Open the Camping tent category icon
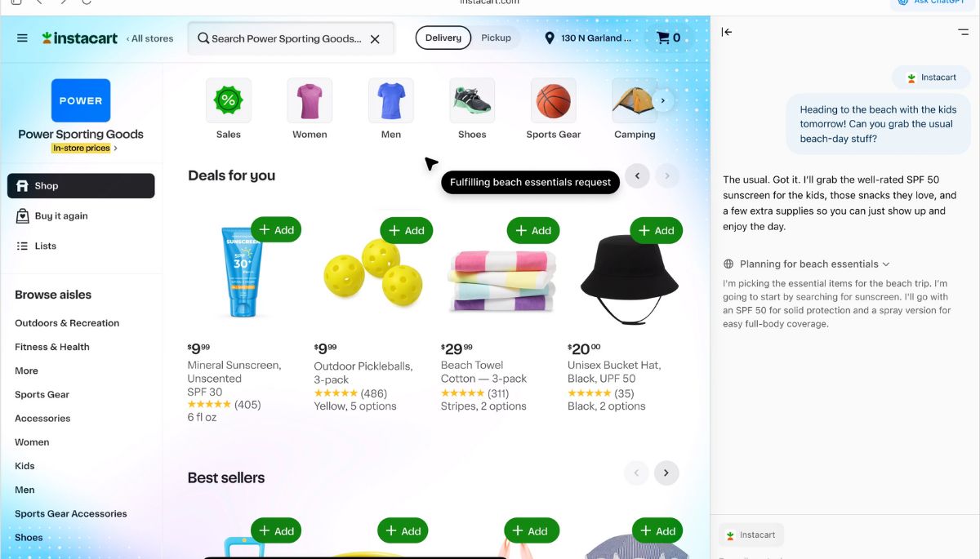The height and width of the screenshot is (559, 980). [635, 101]
